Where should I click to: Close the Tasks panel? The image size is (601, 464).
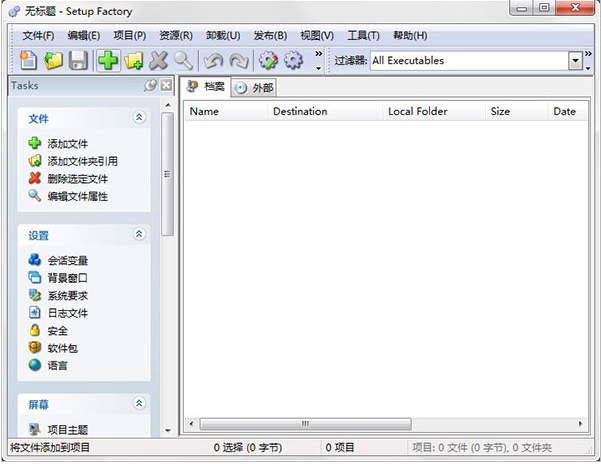pyautogui.click(x=166, y=85)
